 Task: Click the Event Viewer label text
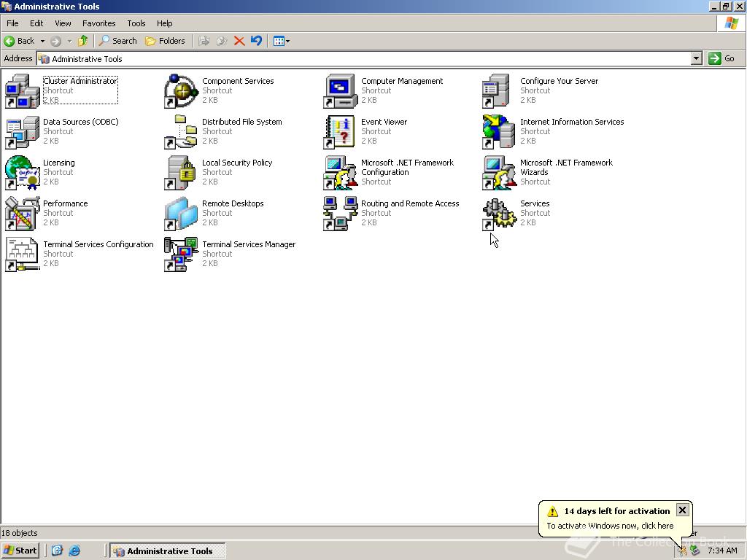pos(384,122)
